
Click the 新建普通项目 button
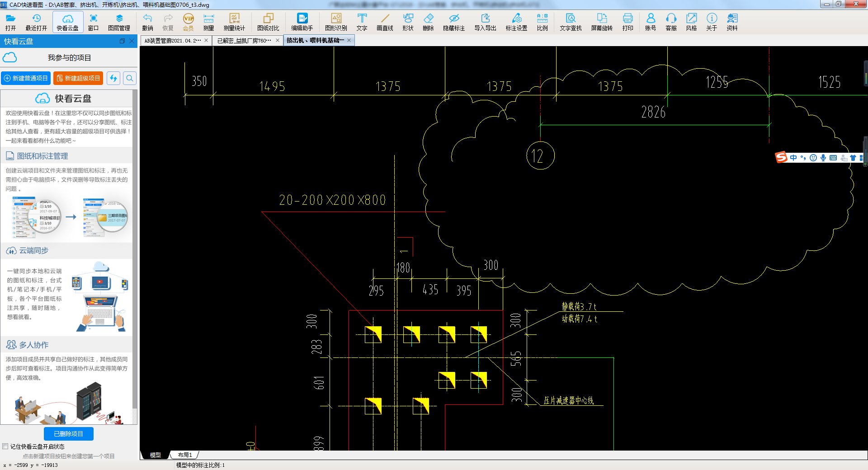pyautogui.click(x=26, y=78)
